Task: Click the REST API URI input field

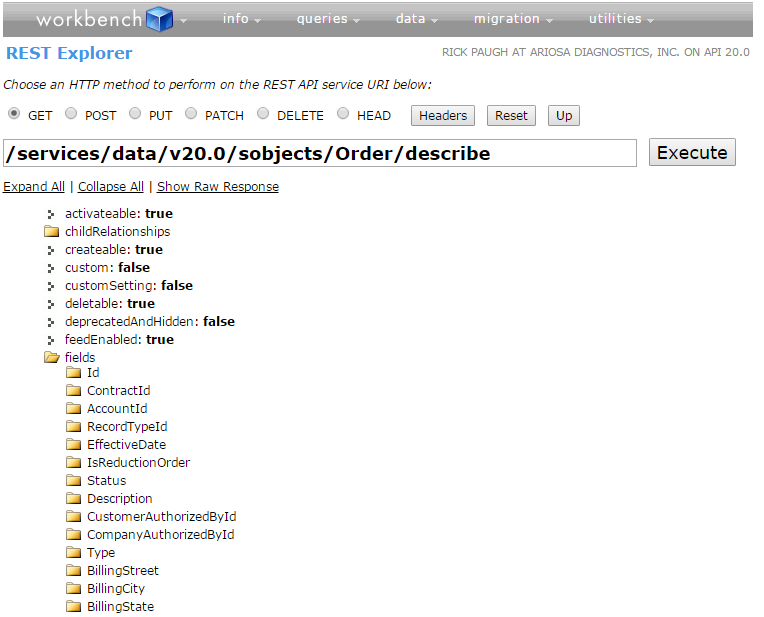Action: pyautogui.click(x=320, y=153)
